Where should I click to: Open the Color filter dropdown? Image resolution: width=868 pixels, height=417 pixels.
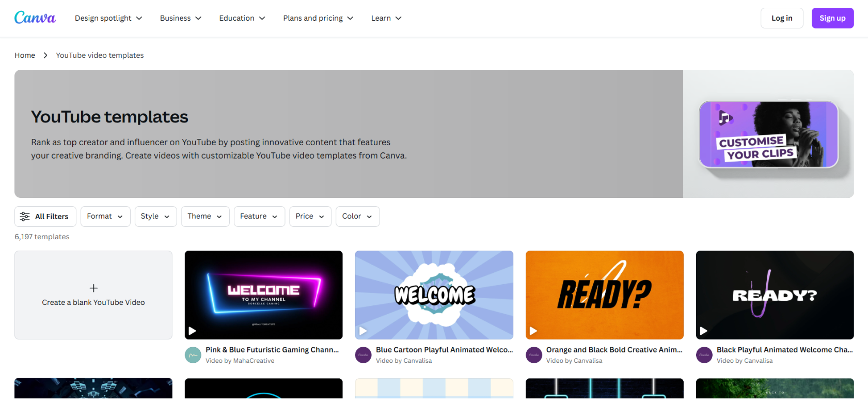click(x=357, y=217)
